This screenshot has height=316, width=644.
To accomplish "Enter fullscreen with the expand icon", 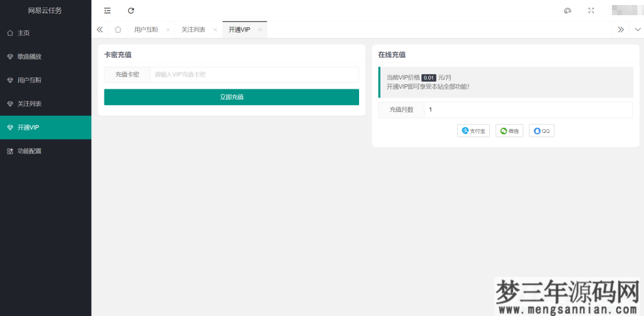I will 591,11.
